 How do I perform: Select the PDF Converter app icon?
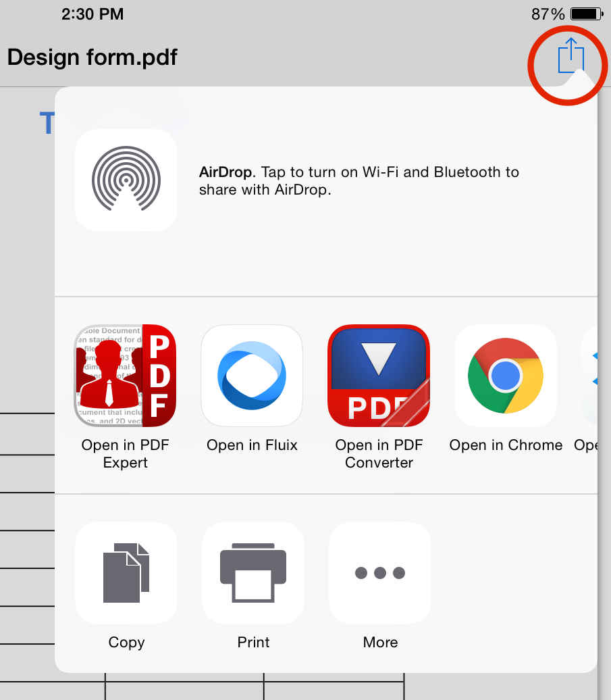379,376
